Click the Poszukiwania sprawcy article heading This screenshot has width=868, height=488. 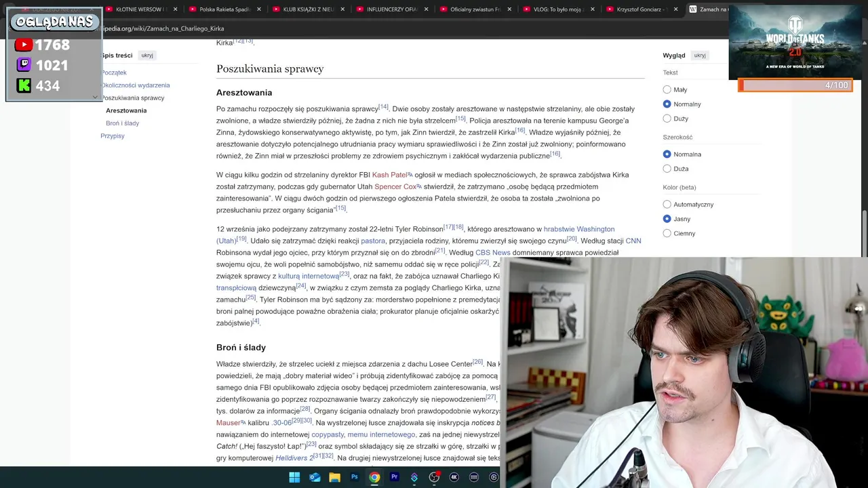point(270,68)
